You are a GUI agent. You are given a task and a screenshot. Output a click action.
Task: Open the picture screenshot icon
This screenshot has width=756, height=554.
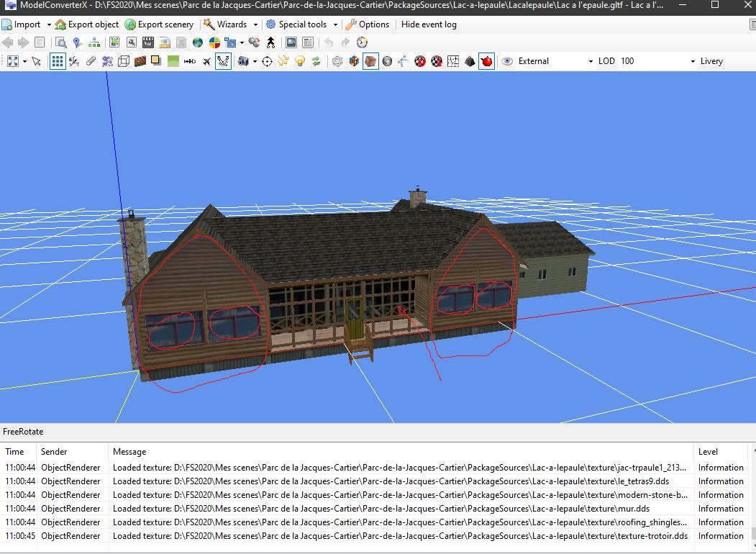tap(291, 42)
